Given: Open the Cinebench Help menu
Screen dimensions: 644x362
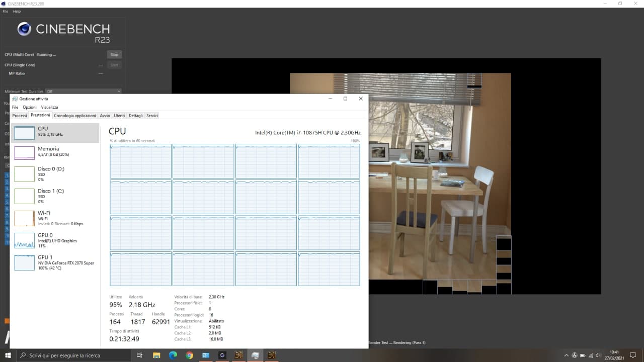Looking at the screenshot, I should [17, 11].
